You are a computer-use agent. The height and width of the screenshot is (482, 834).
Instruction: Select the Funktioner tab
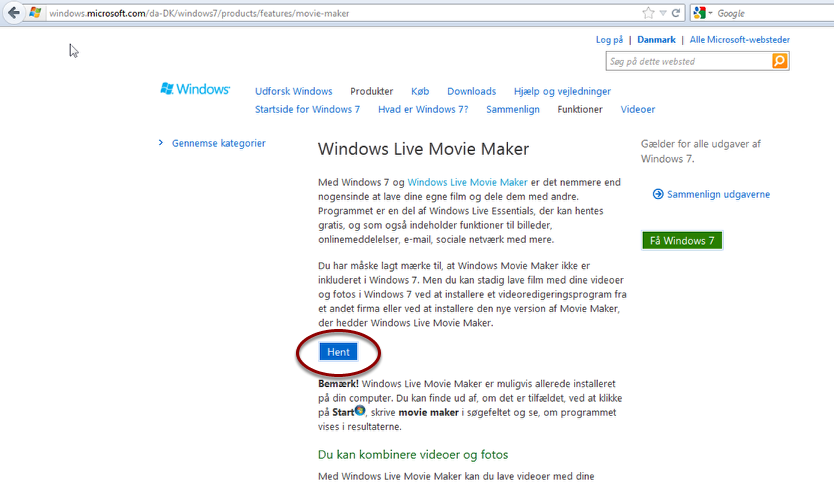(580, 110)
